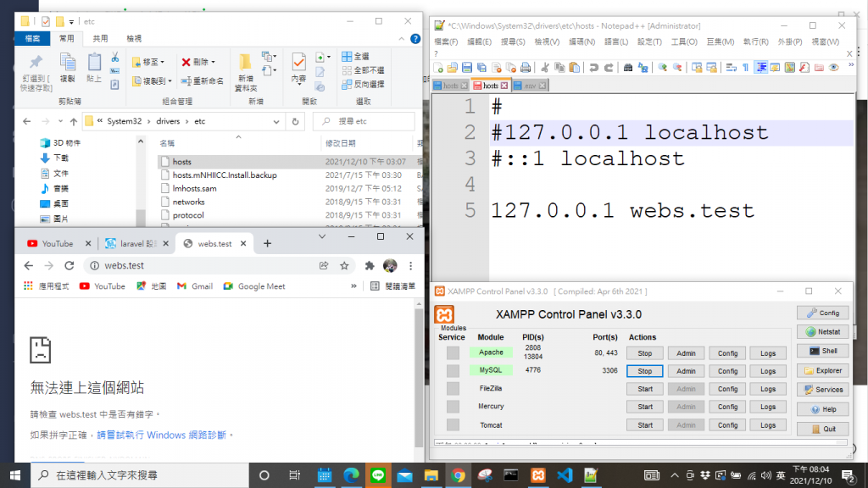868x488 pixels.
Task: Expand Chrome bookmarks bar overflow chevrons
Action: 353,286
